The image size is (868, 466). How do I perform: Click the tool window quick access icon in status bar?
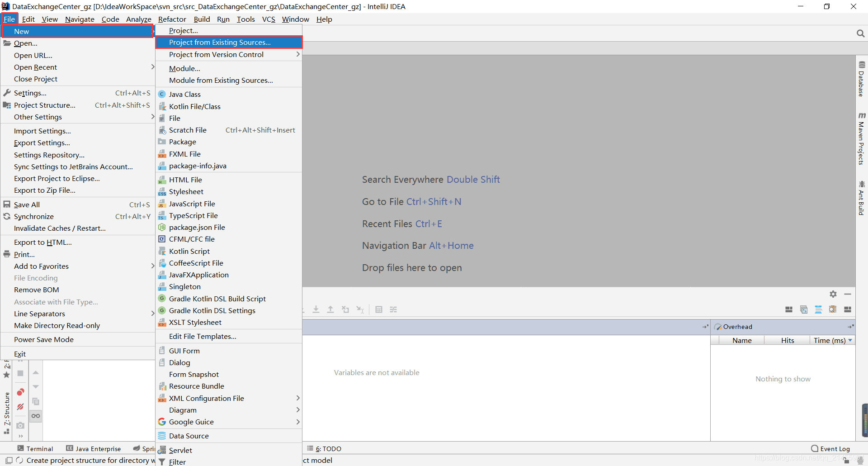[9, 460]
